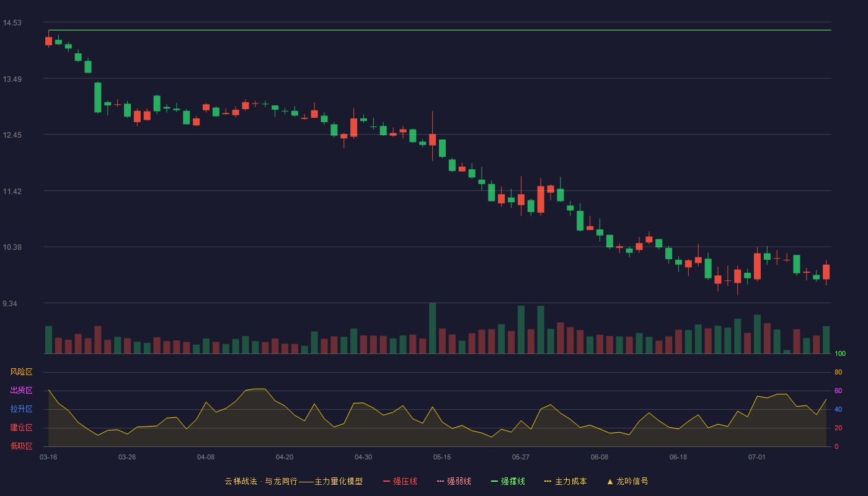Click the 06-08 date label

pyautogui.click(x=600, y=457)
